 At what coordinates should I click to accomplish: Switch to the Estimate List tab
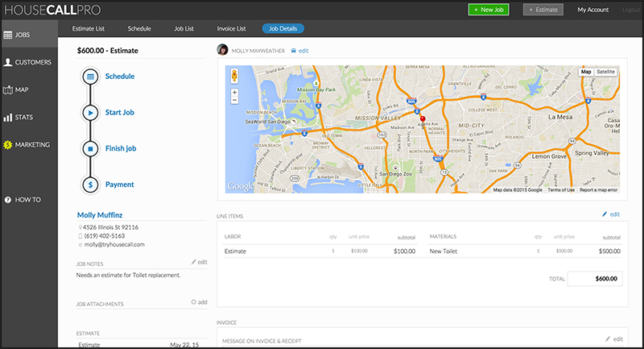(x=89, y=29)
